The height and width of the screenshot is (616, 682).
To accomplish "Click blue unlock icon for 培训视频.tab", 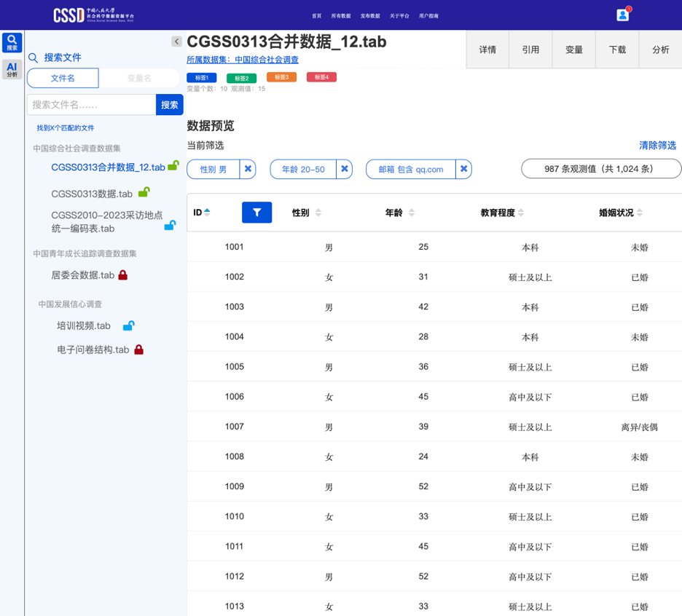I will coord(128,325).
